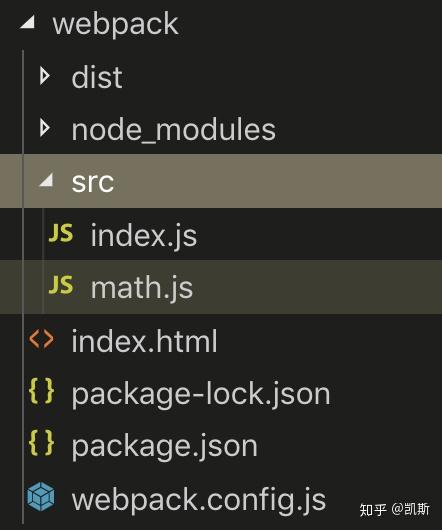Select the node_modules folder label

coord(174,130)
